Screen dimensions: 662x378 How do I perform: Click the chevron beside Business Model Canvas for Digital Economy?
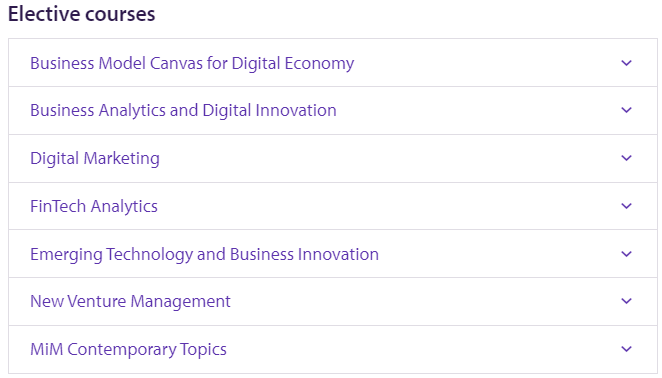pyautogui.click(x=627, y=63)
